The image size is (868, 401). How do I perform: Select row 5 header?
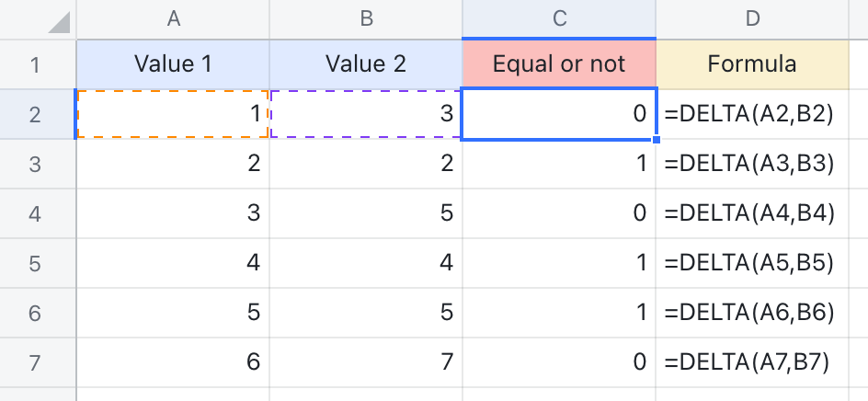click(37, 263)
